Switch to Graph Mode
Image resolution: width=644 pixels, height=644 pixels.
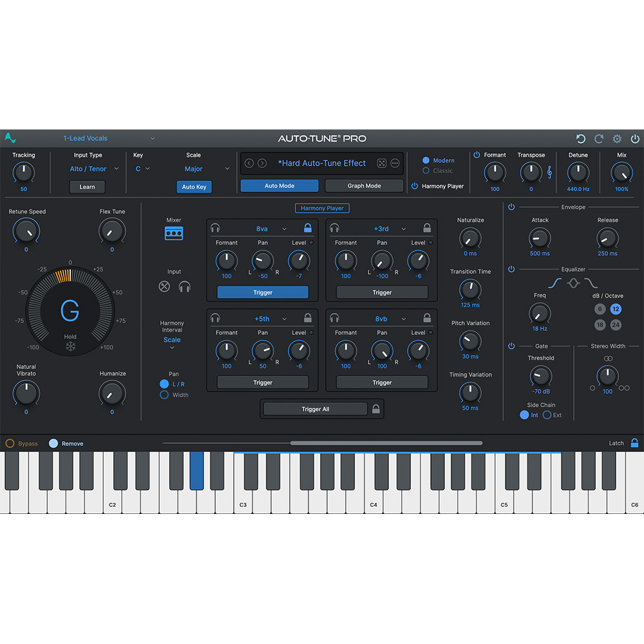(364, 185)
